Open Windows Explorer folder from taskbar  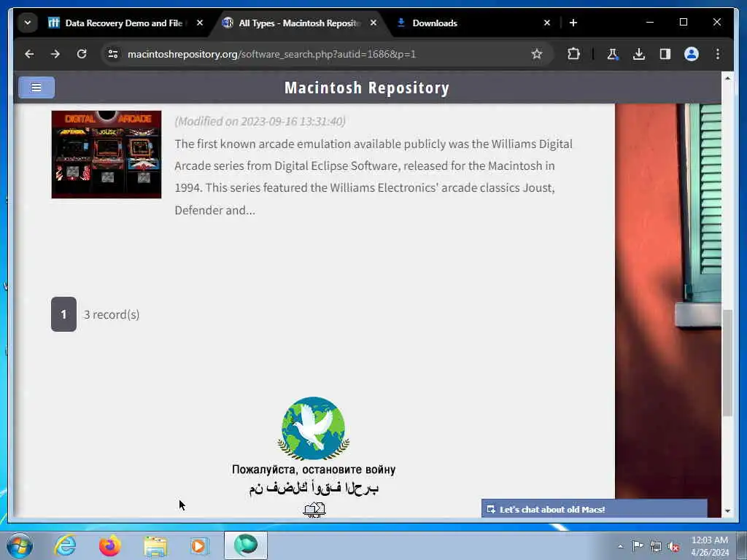tap(155, 545)
